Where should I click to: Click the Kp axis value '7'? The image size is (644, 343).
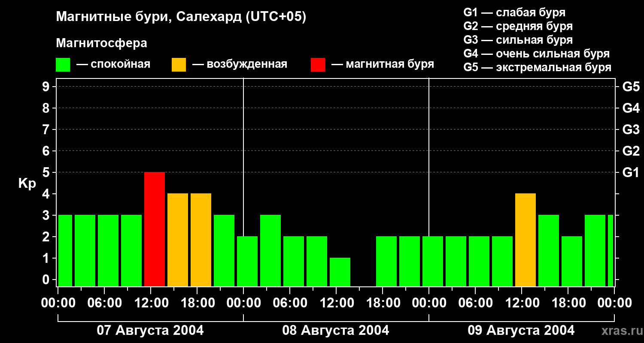tap(47, 129)
